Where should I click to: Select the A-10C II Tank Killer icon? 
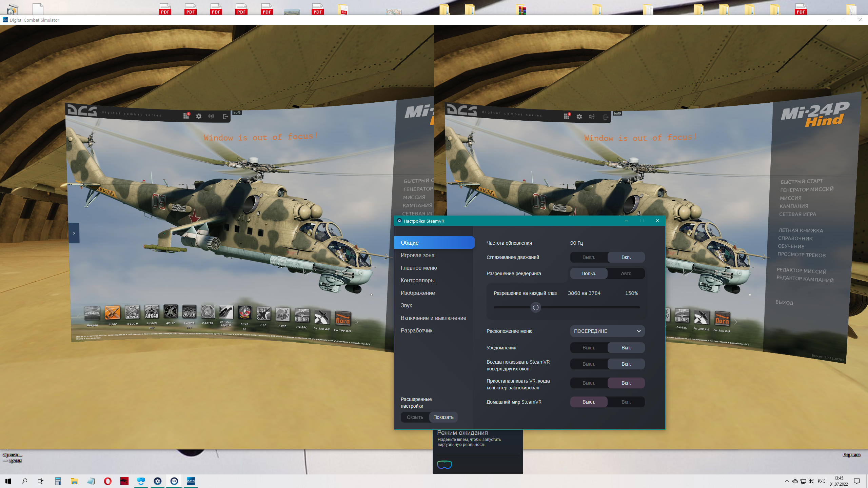tap(132, 312)
